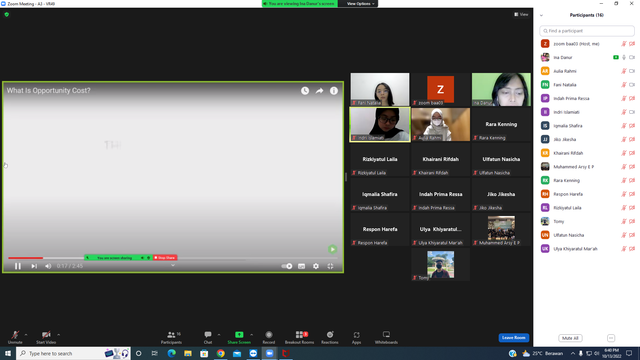Toggle mute for Khairani Rifdah in list
This screenshot has width=640, height=360.
(x=624, y=153)
